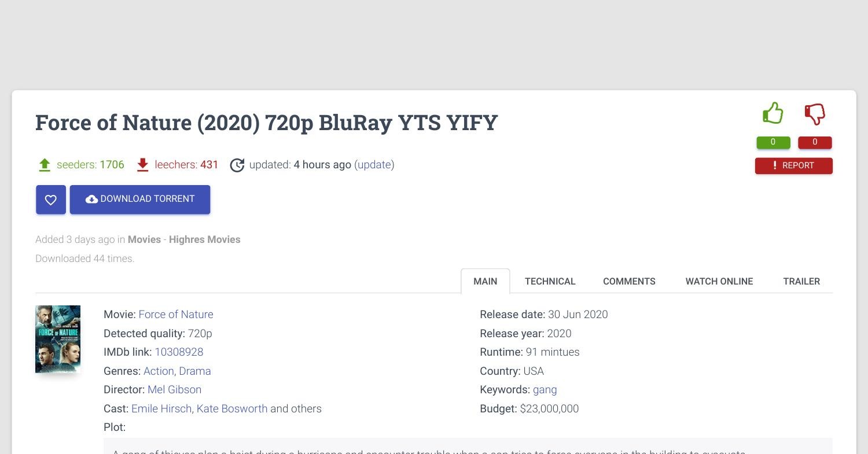
Task: Click the heart favorite button
Action: tap(51, 200)
